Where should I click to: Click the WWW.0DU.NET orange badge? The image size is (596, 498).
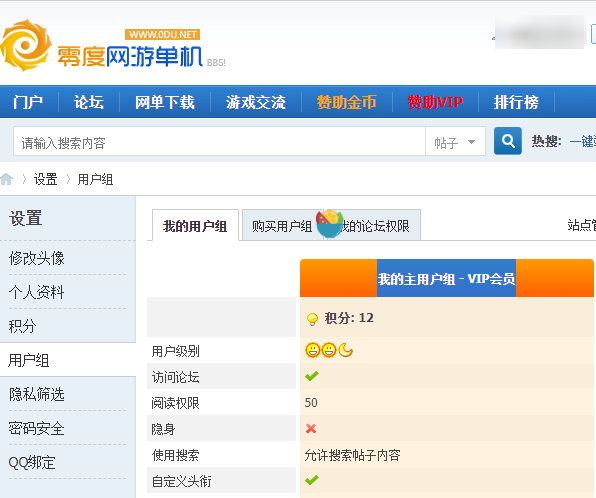pos(162,35)
